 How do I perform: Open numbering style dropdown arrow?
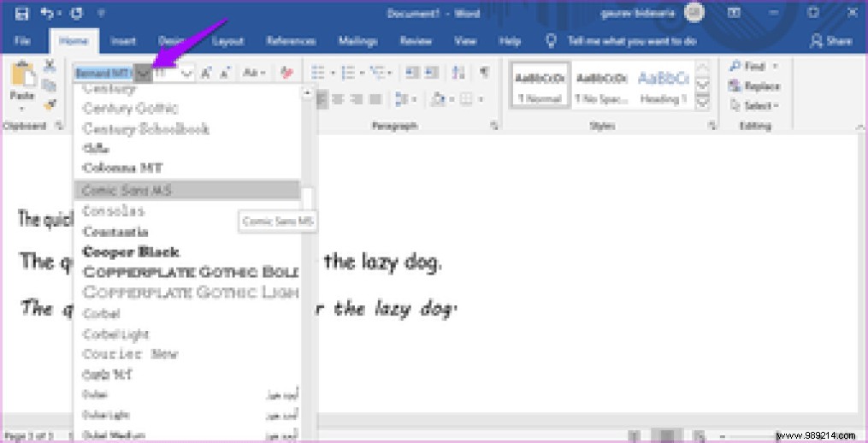coord(363,73)
